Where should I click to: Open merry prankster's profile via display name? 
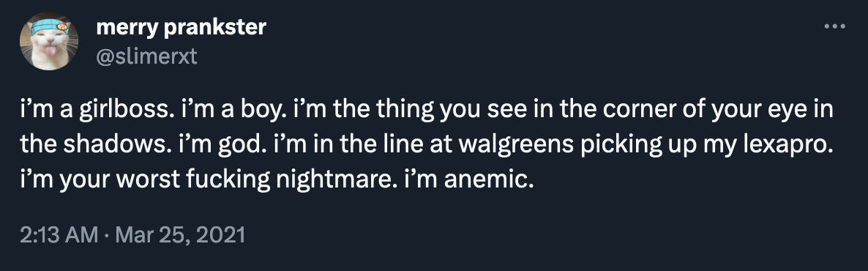pos(181,26)
